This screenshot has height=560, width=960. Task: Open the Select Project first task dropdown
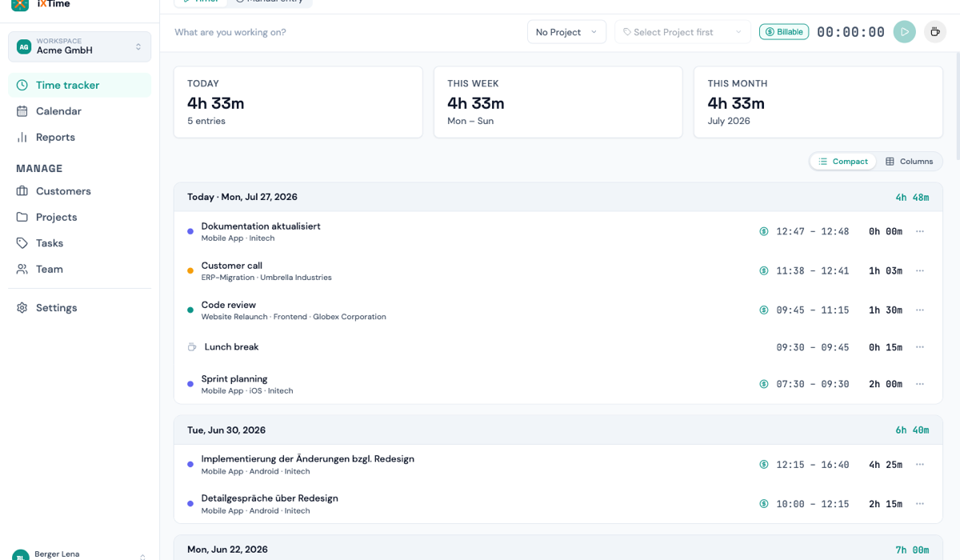pyautogui.click(x=682, y=32)
